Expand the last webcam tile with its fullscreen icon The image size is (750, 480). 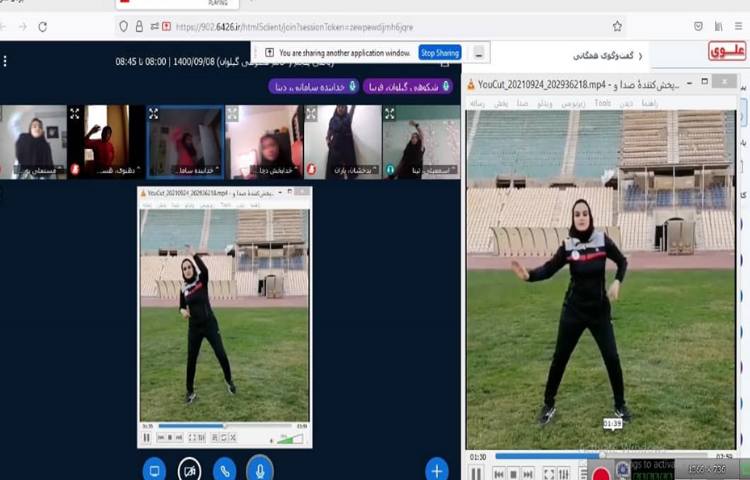(x=390, y=113)
